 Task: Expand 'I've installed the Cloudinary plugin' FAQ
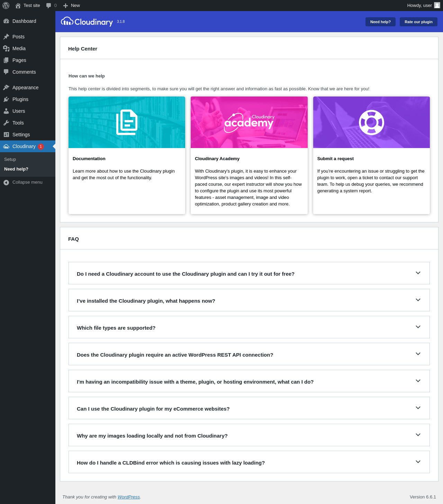coord(249,300)
